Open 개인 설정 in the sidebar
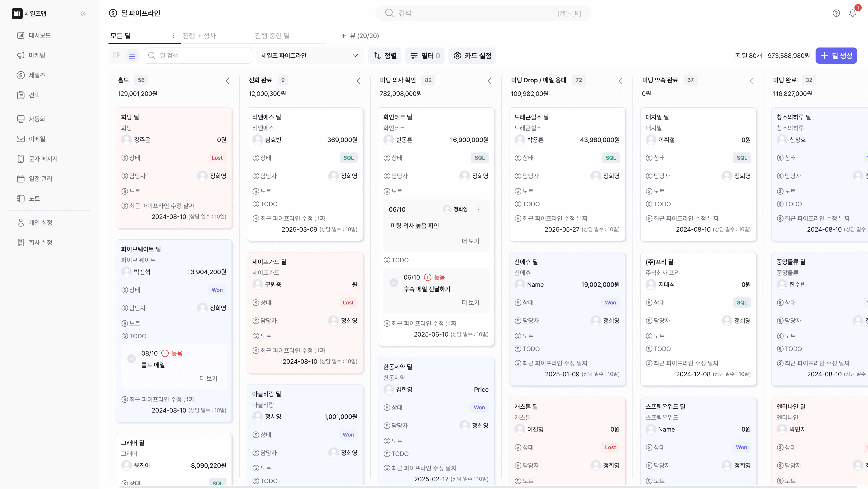This screenshot has height=489, width=868. pyautogui.click(x=34, y=222)
